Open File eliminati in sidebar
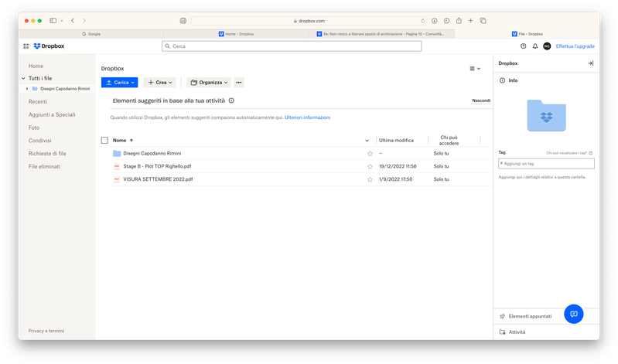 tap(44, 167)
